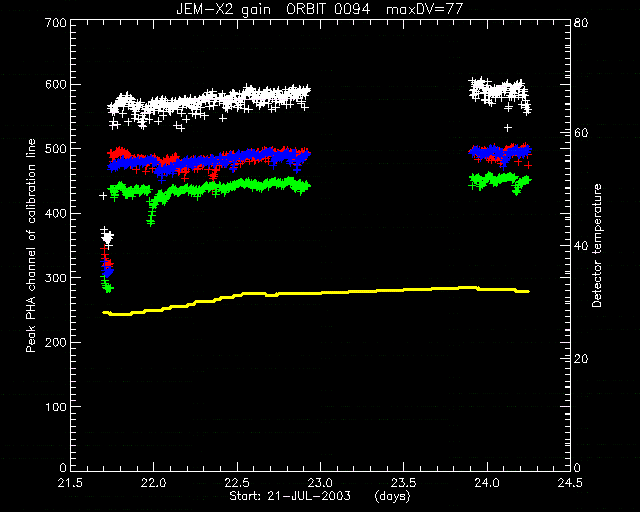Viewport: 640px width, 512px height.
Task: Click the plot title 'JEM-X2 gain ORBIT 0094'
Action: 273,9
